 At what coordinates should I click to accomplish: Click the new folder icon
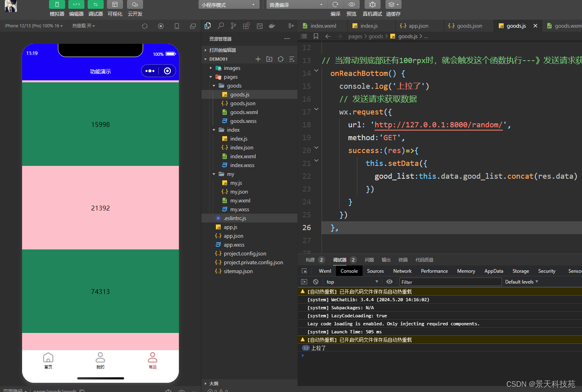click(269, 59)
